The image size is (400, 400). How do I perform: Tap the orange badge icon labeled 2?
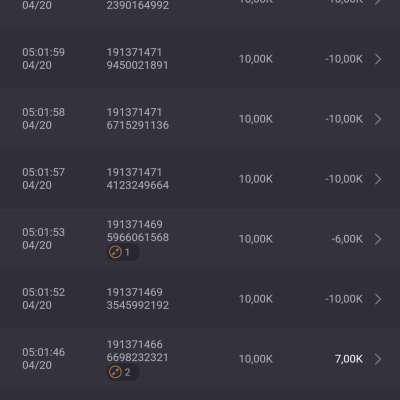pos(115,372)
